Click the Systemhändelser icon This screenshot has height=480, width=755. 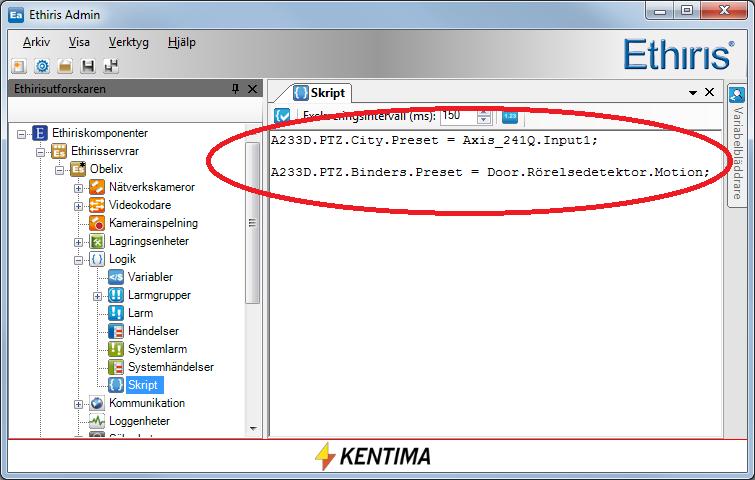point(116,367)
